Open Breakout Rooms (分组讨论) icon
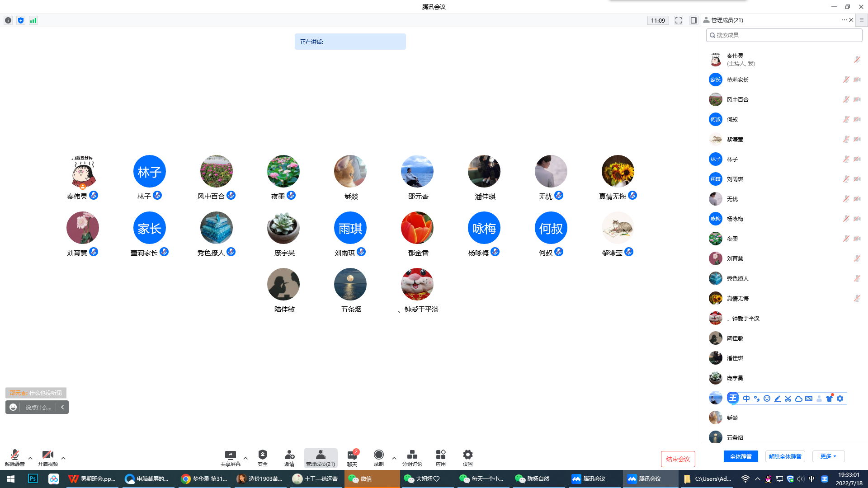This screenshot has width=868, height=488. click(412, 457)
